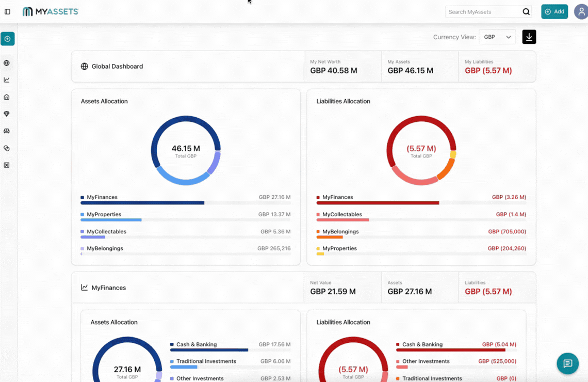
Task: Click the search magnifier icon in the header
Action: point(526,11)
